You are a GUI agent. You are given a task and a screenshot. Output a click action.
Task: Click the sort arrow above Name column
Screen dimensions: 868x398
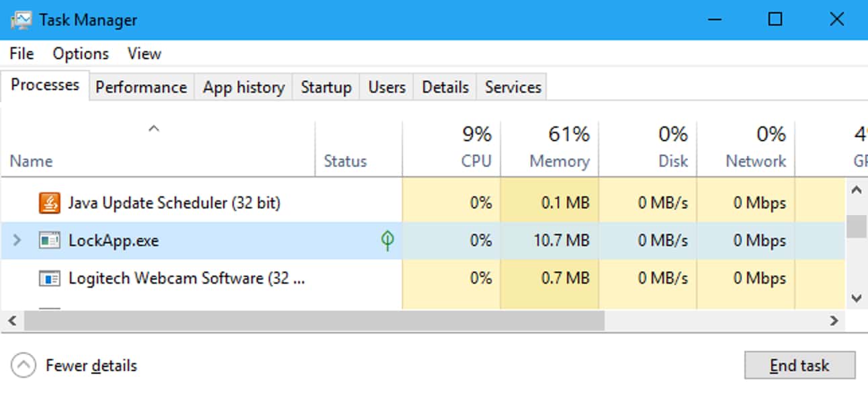[x=154, y=128]
